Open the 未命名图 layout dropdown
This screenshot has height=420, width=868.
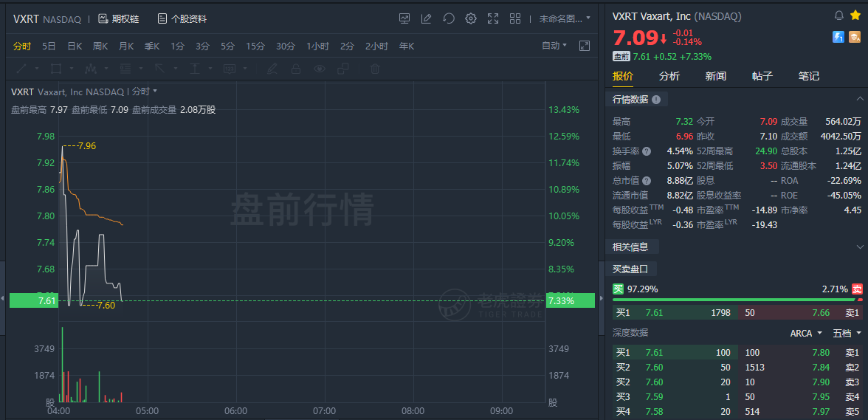(565, 18)
